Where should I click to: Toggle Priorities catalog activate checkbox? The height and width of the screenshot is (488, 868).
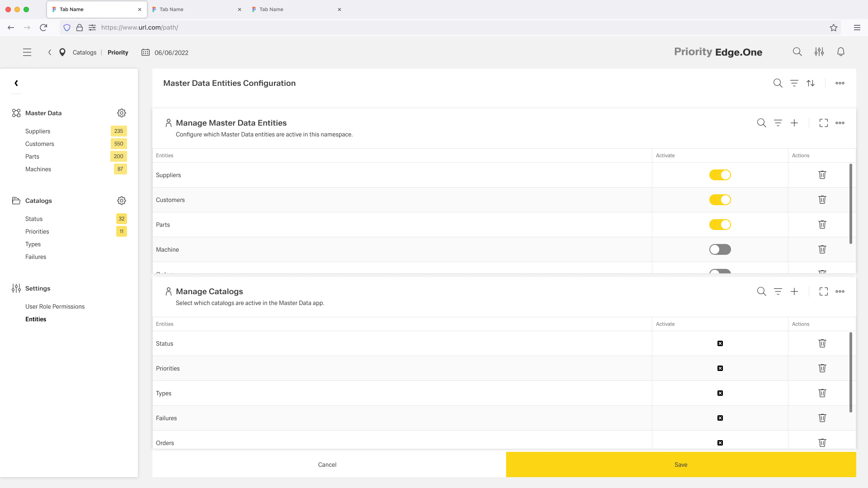click(720, 368)
